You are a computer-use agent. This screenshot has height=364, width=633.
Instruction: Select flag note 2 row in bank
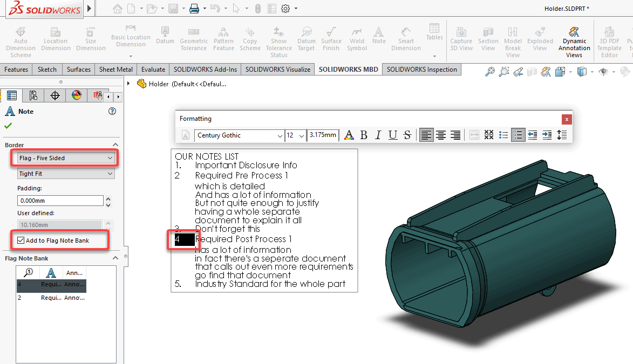pyautogui.click(x=51, y=298)
